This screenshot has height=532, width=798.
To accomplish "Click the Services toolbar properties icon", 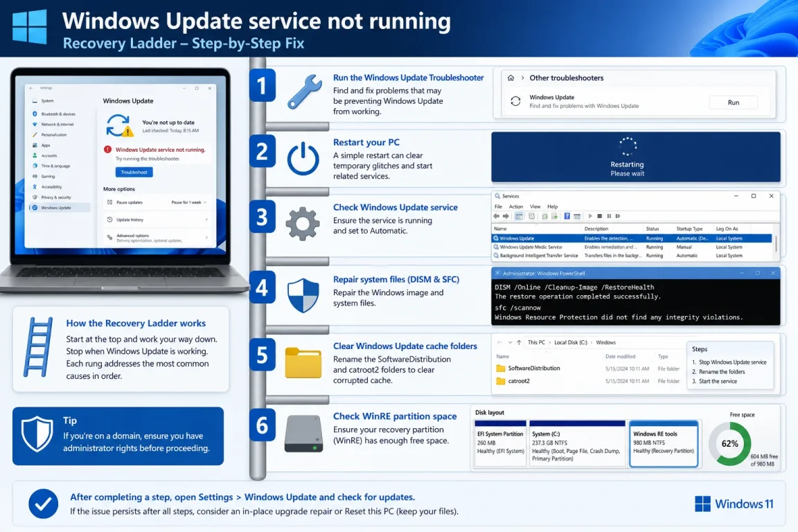I will click(x=531, y=216).
